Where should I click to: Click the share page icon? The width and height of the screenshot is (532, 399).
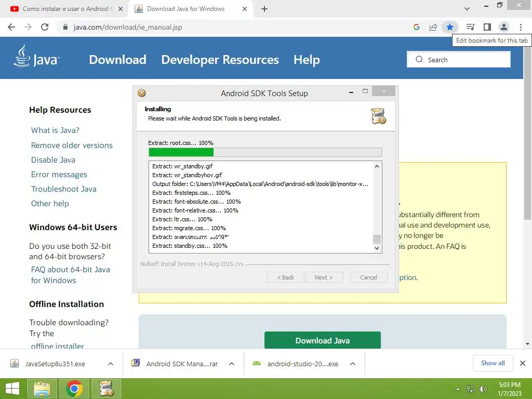[x=433, y=27]
